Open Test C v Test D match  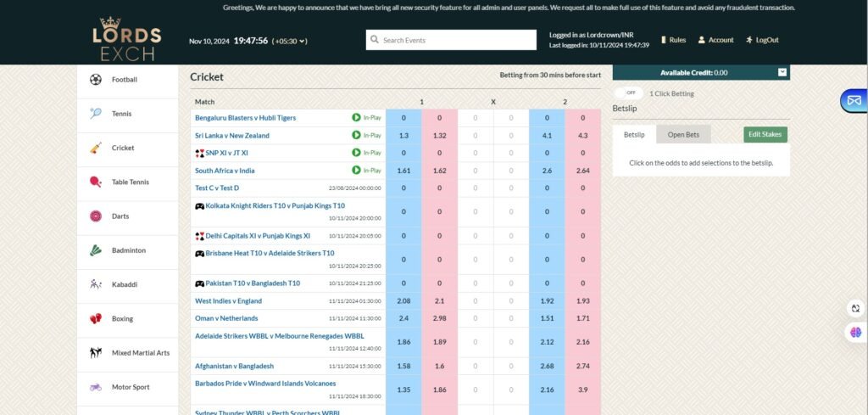[217, 188]
